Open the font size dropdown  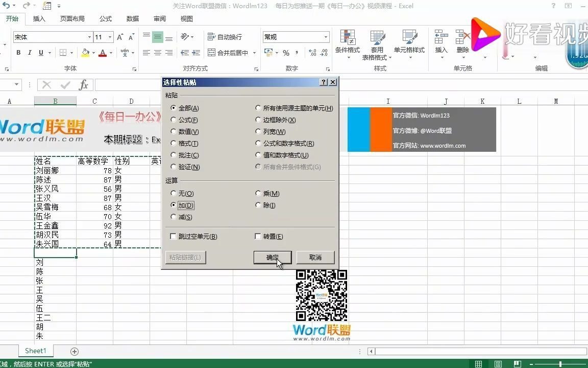[x=109, y=36]
